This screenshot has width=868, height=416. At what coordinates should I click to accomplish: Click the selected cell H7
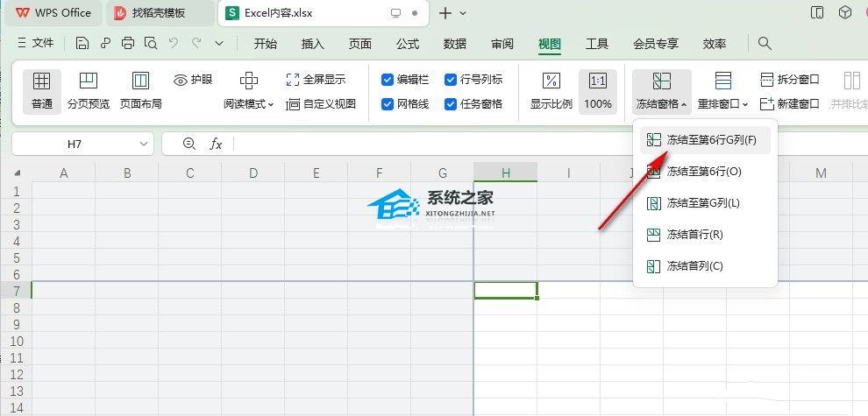505,291
